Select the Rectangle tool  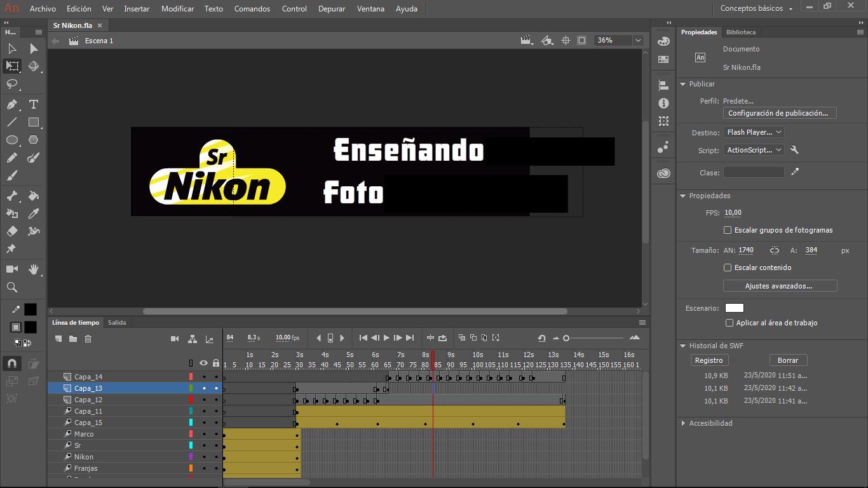34,123
